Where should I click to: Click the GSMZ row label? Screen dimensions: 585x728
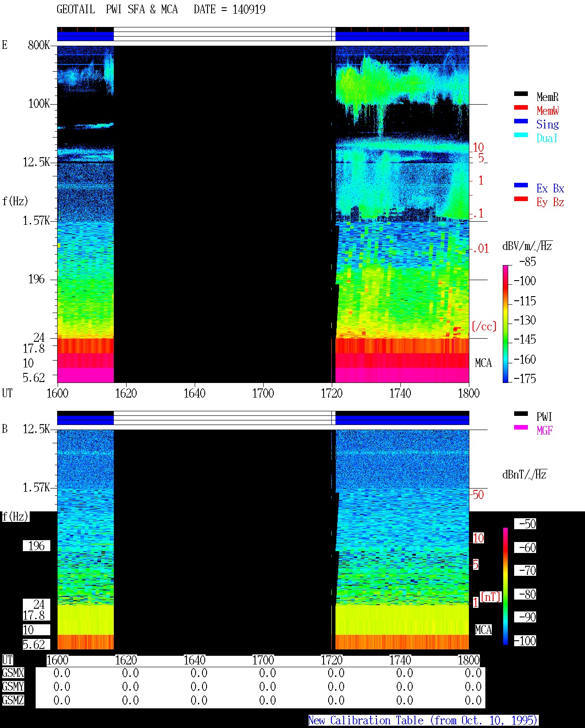[13, 700]
